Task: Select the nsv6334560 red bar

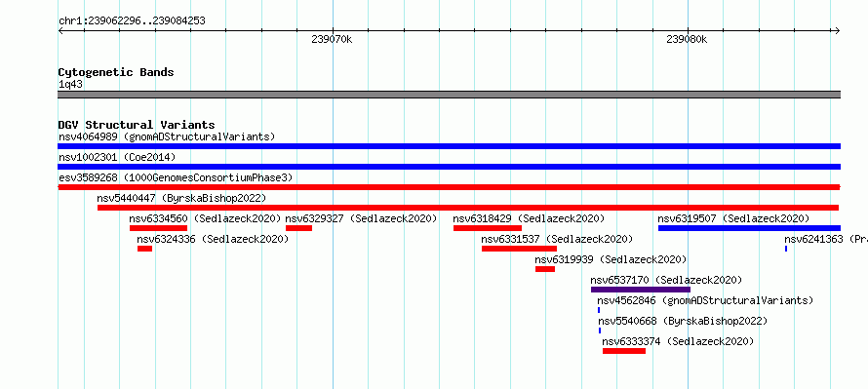Action: [x=158, y=228]
